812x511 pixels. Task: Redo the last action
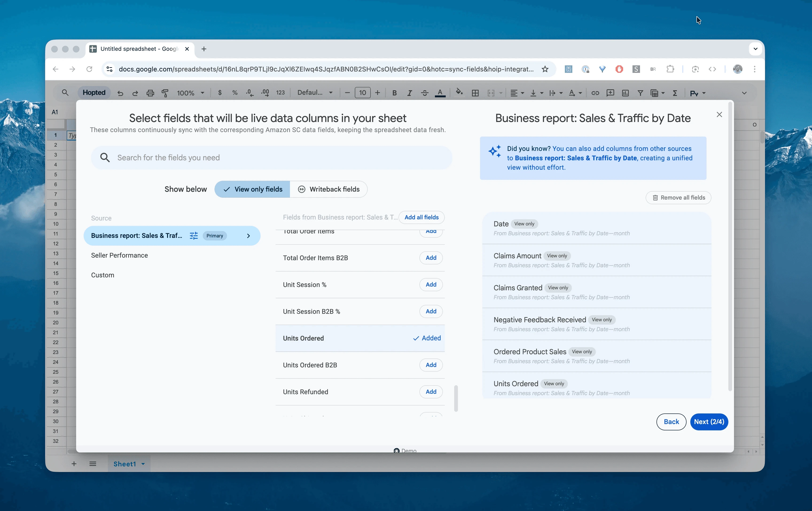(x=135, y=93)
